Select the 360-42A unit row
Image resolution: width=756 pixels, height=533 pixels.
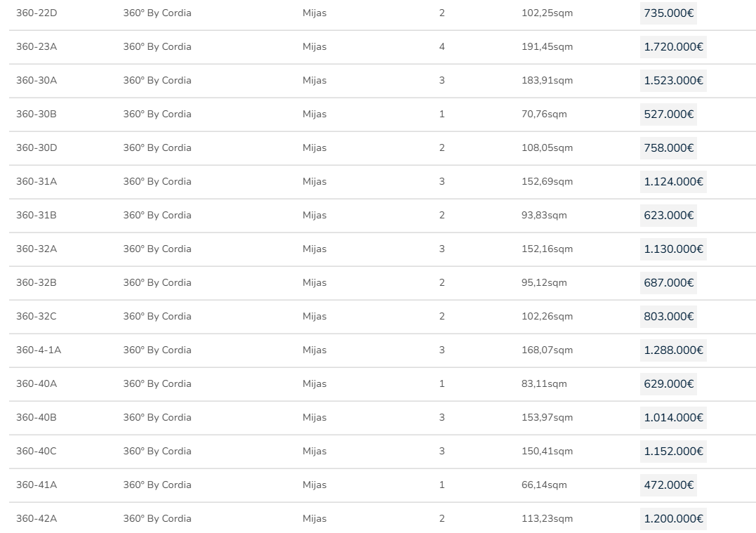(37, 519)
